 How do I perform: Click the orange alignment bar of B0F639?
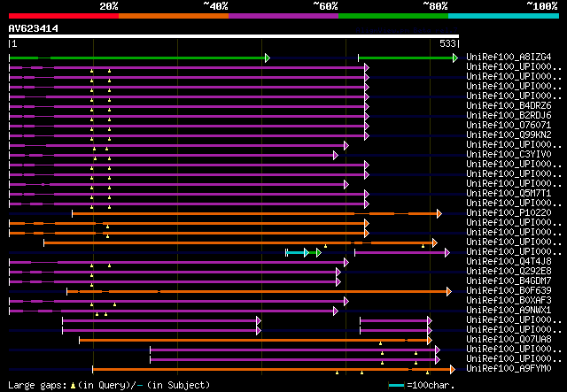(257, 291)
